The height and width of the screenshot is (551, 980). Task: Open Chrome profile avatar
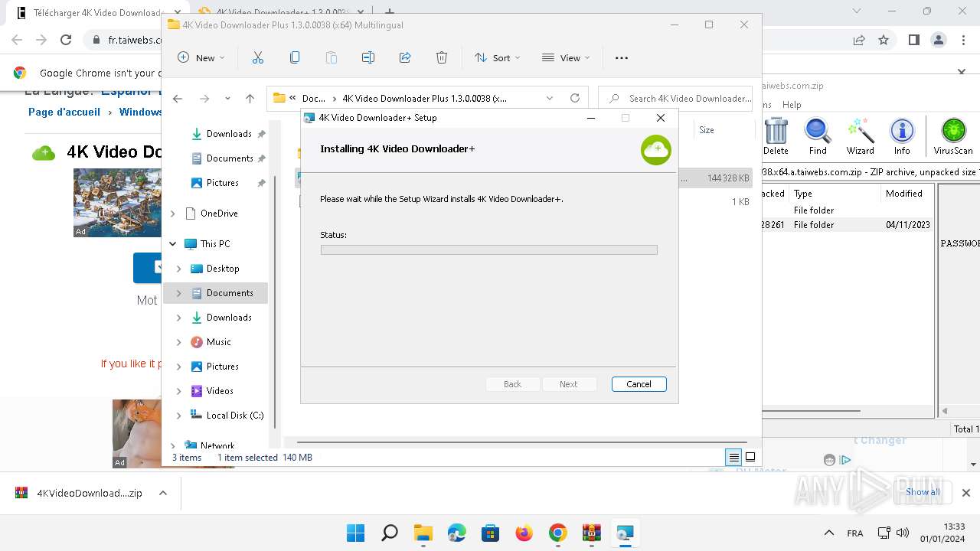click(938, 40)
